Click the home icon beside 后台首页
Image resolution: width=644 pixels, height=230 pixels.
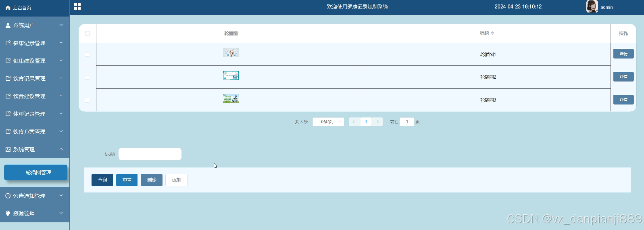(8, 8)
